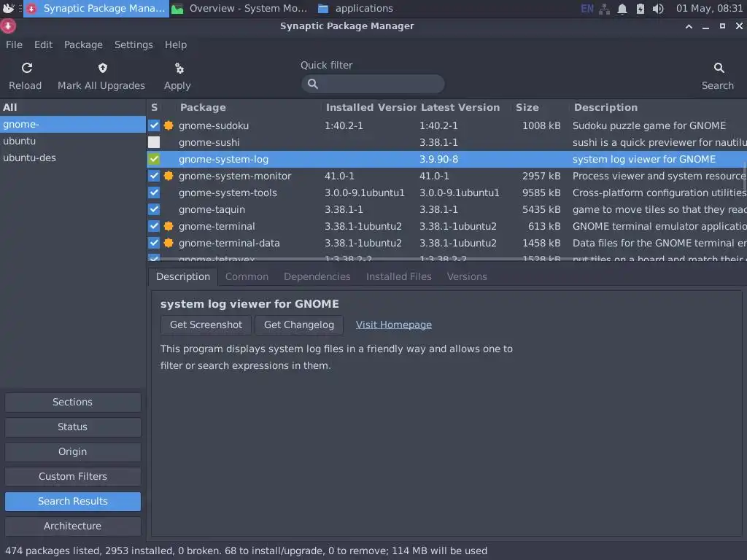
Task: Click the Custom Filters button
Action: coord(73,476)
